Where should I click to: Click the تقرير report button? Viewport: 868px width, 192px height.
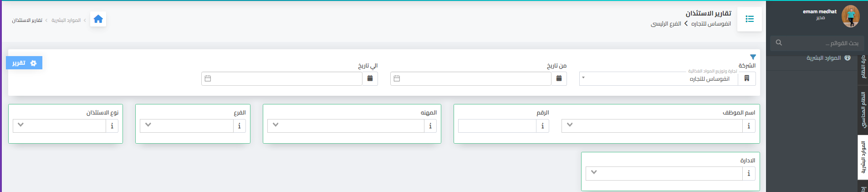pos(24,63)
